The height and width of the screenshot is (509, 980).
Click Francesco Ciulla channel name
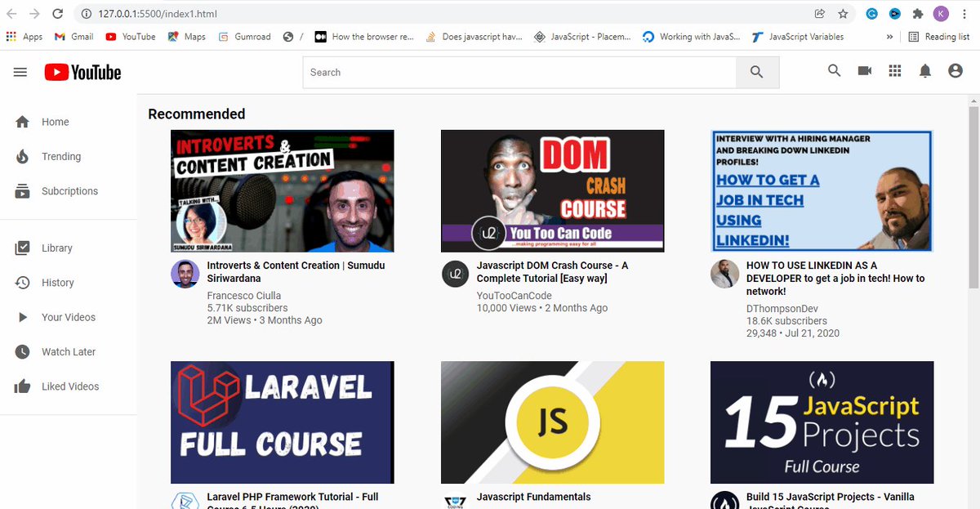(x=244, y=296)
